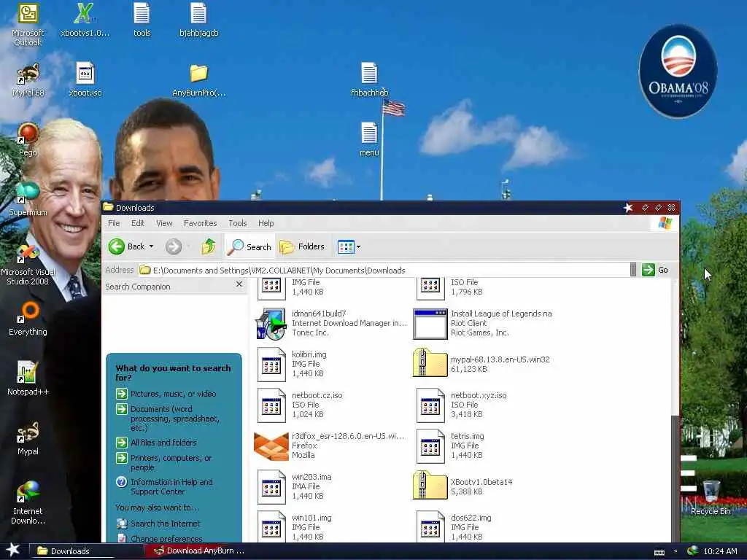Toggle the Search pane button
Screen dimensions: 747x560
click(249, 246)
